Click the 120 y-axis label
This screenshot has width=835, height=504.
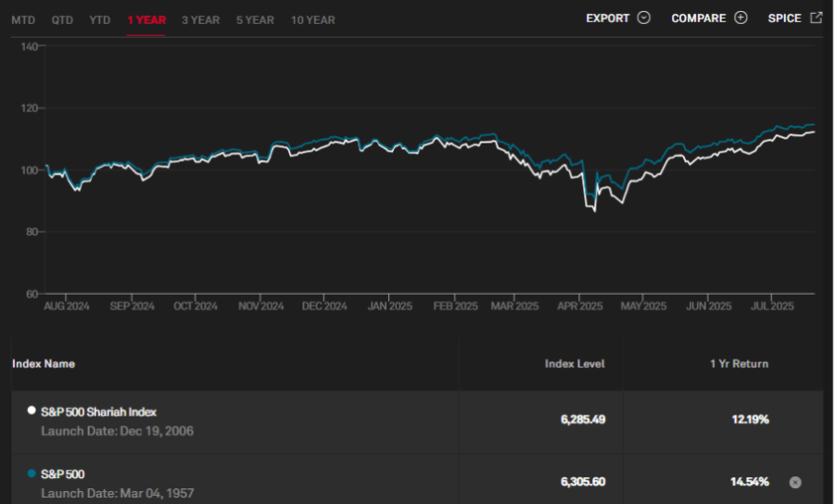click(30, 108)
